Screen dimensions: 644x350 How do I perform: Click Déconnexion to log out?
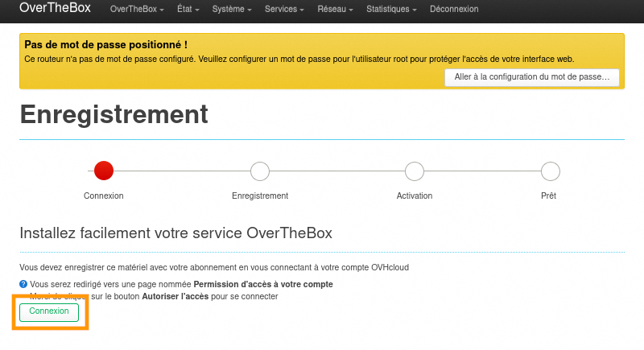pos(454,10)
